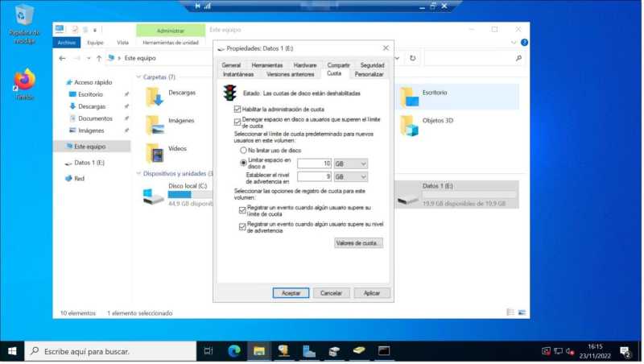644x364 pixels.
Task: Switch to File Explorer in the taskbar
Action: coord(259,351)
